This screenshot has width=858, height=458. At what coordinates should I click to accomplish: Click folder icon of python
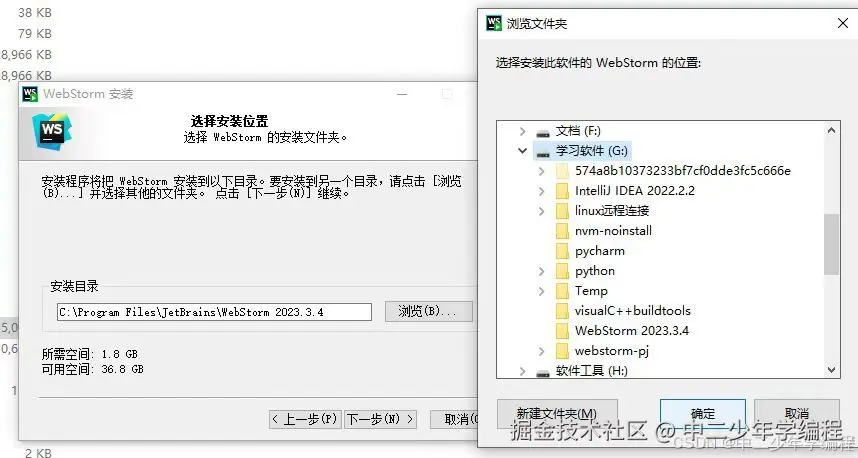563,271
